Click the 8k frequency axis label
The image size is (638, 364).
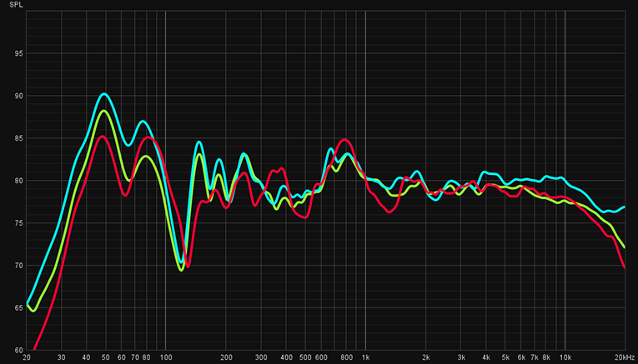pyautogui.click(x=546, y=358)
